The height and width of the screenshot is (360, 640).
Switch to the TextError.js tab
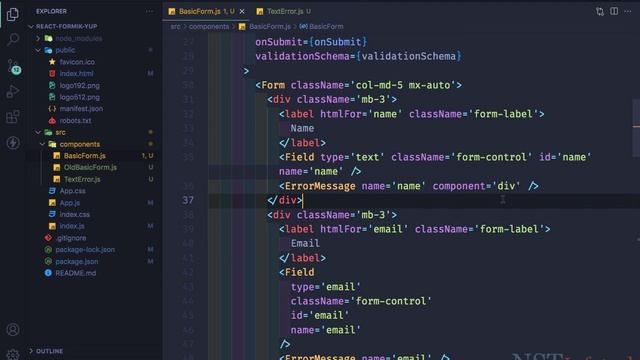(285, 11)
